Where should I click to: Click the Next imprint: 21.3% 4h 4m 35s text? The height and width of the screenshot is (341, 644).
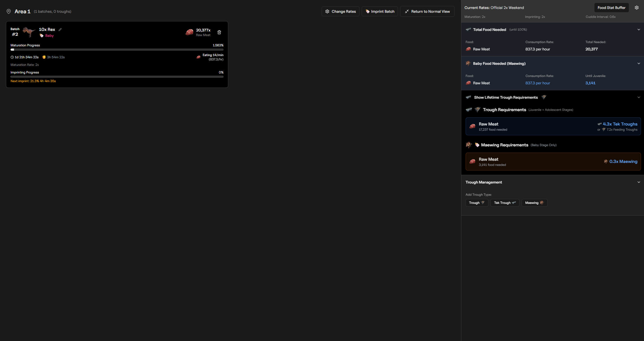33,81
